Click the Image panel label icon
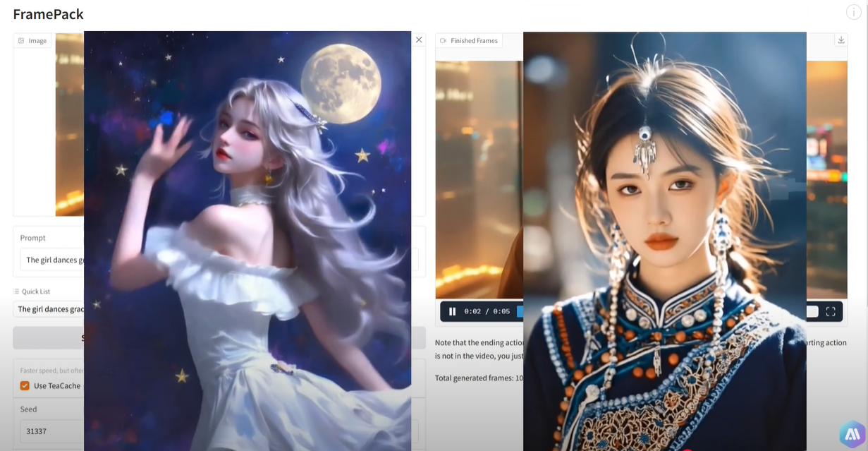 click(21, 41)
